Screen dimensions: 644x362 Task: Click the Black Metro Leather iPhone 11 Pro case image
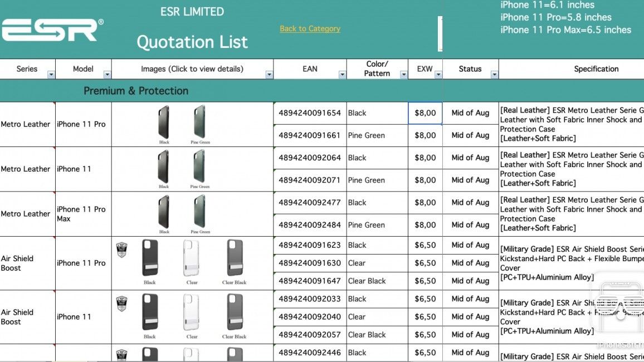163,121
